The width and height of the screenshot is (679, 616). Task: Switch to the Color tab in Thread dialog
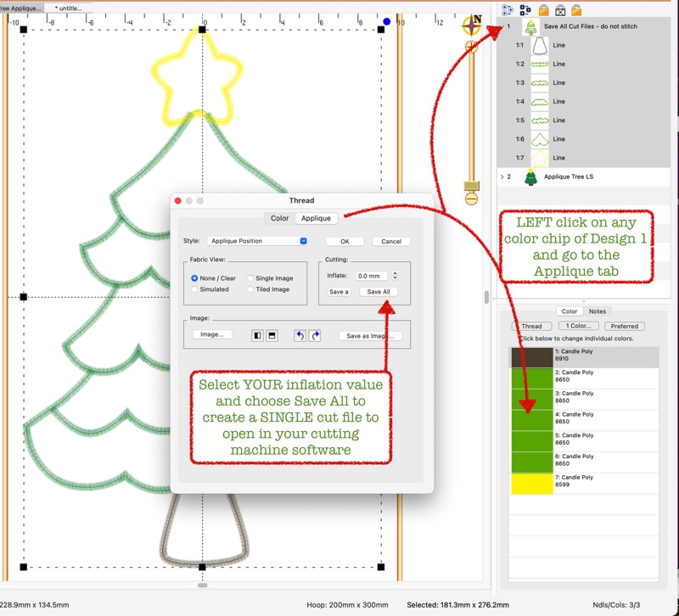[279, 218]
